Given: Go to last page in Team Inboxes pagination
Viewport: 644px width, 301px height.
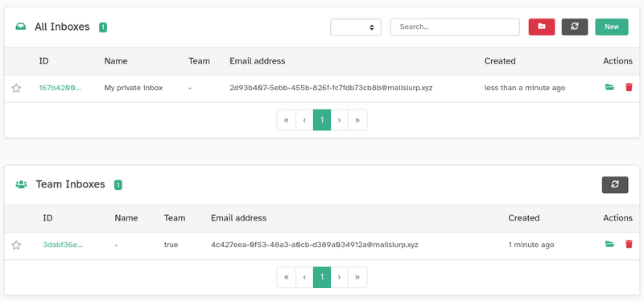Looking at the screenshot, I should [x=357, y=277].
